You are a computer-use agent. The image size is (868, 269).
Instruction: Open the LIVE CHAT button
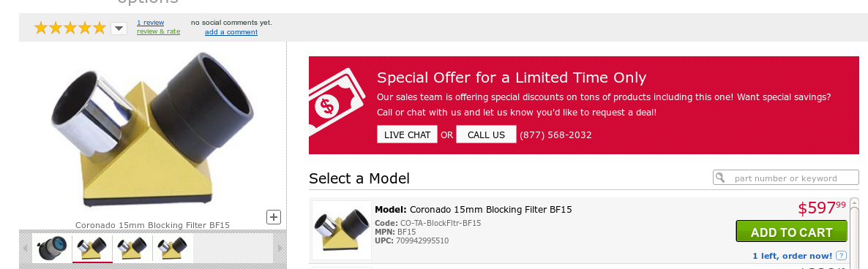point(407,134)
